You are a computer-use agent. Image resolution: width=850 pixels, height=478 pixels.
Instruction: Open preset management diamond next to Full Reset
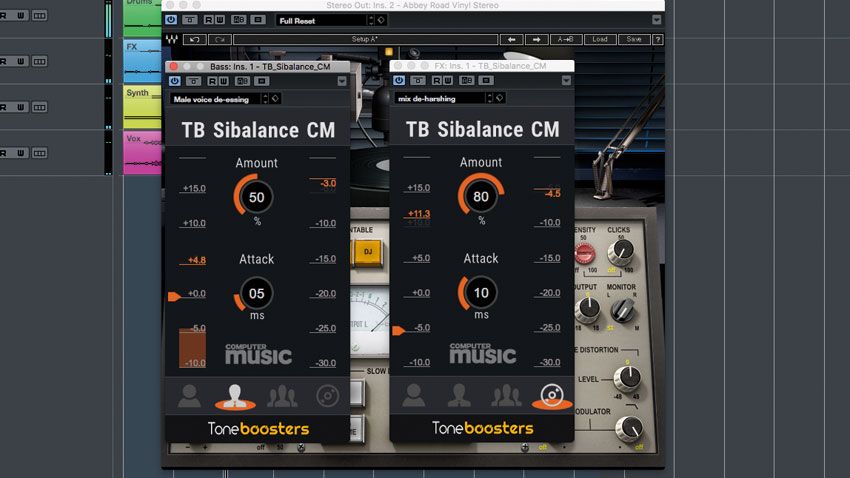[x=381, y=20]
